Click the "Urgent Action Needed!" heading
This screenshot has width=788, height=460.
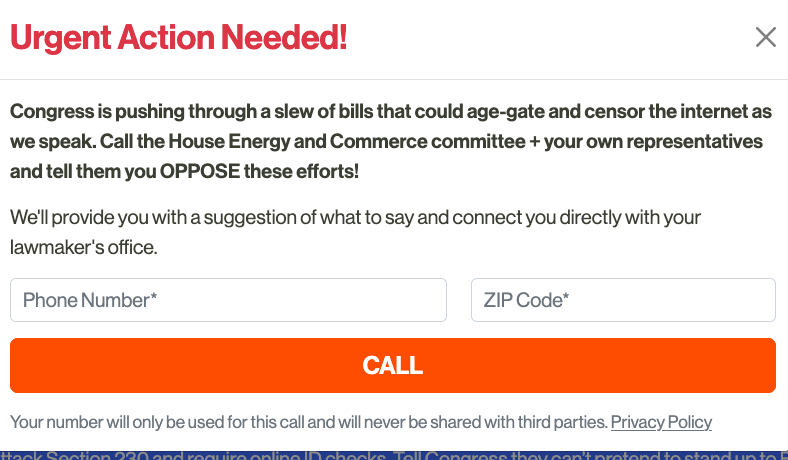pos(179,38)
